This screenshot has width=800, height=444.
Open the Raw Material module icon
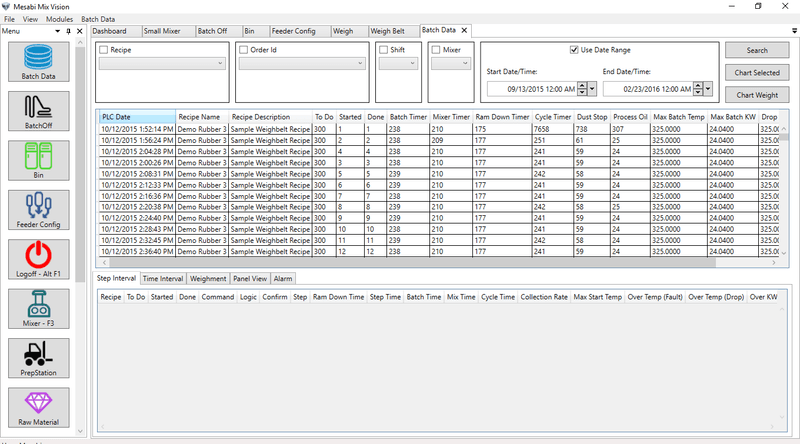pyautogui.click(x=38, y=408)
